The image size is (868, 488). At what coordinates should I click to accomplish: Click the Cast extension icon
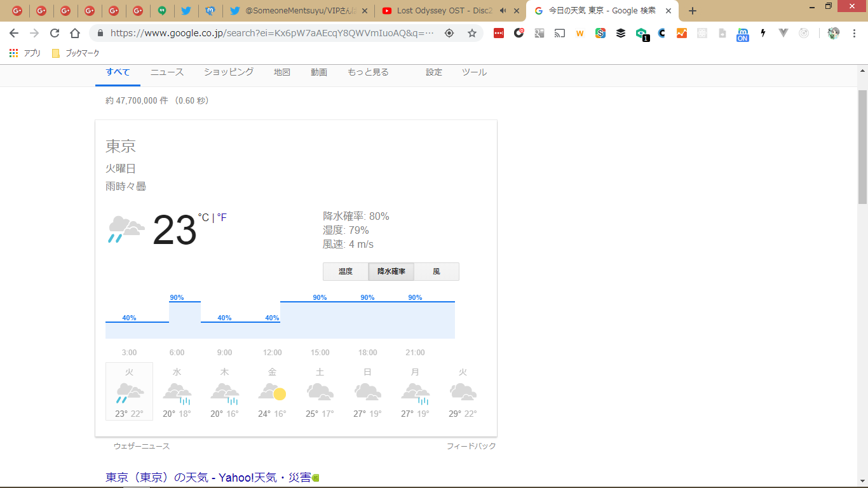click(560, 33)
